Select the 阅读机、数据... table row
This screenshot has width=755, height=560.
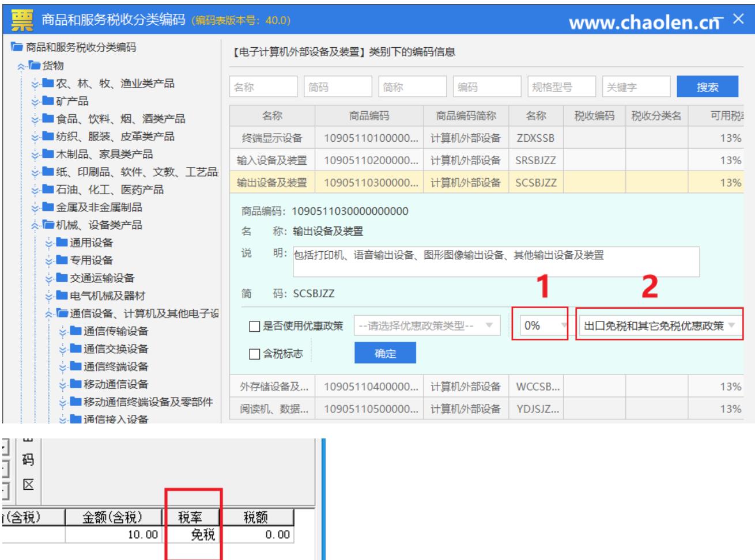click(486, 409)
